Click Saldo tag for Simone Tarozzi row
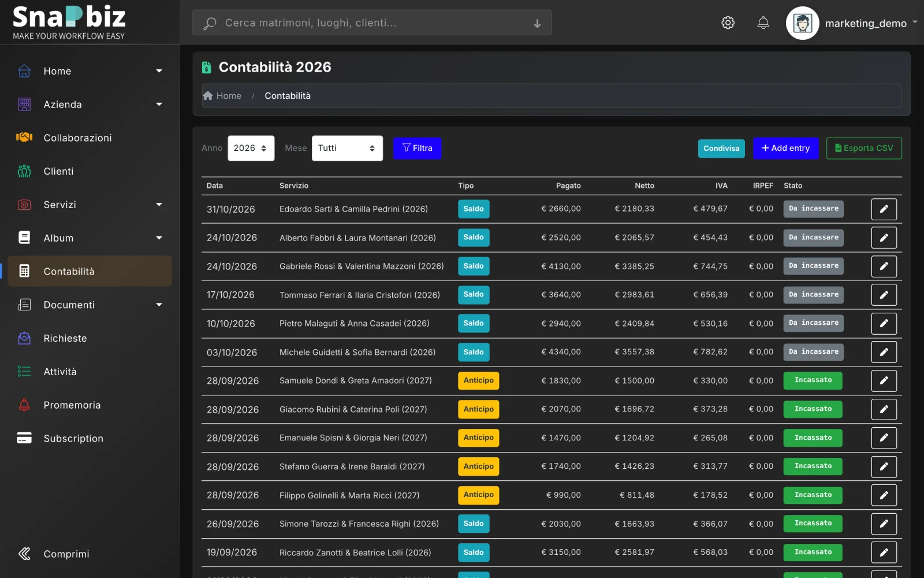 (474, 524)
